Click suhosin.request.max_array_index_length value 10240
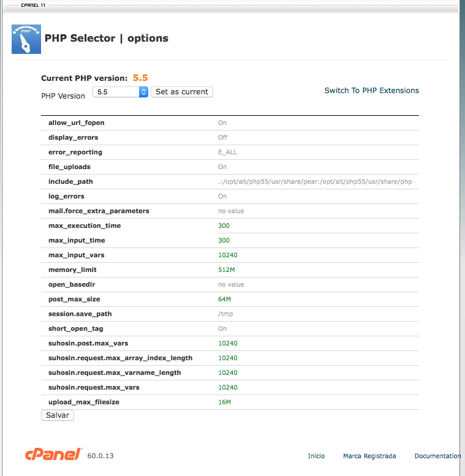This screenshot has width=465, height=476. click(x=228, y=358)
